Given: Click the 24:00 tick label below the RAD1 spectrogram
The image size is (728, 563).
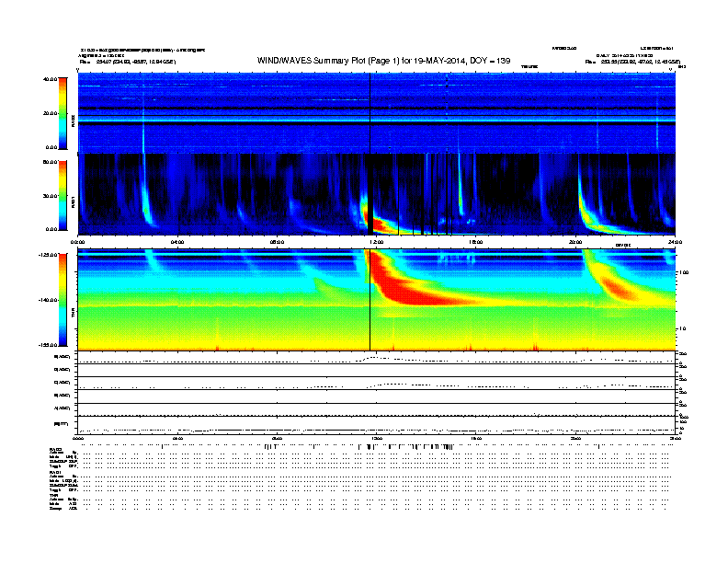Looking at the screenshot, I should click(675, 242).
